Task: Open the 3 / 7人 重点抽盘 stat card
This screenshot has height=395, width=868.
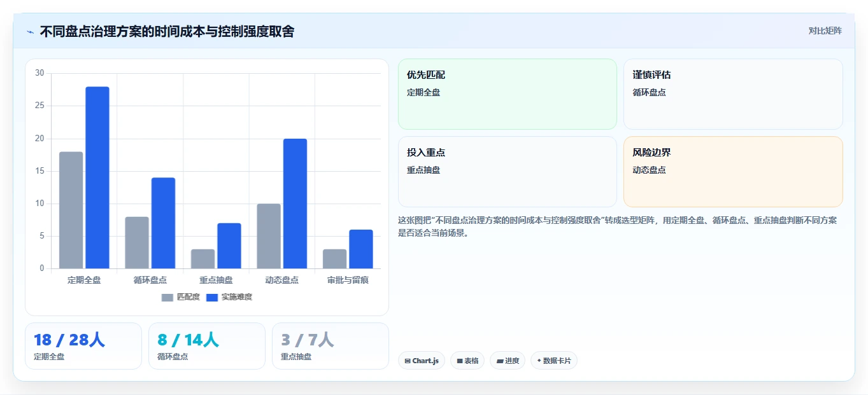Action: pyautogui.click(x=331, y=346)
